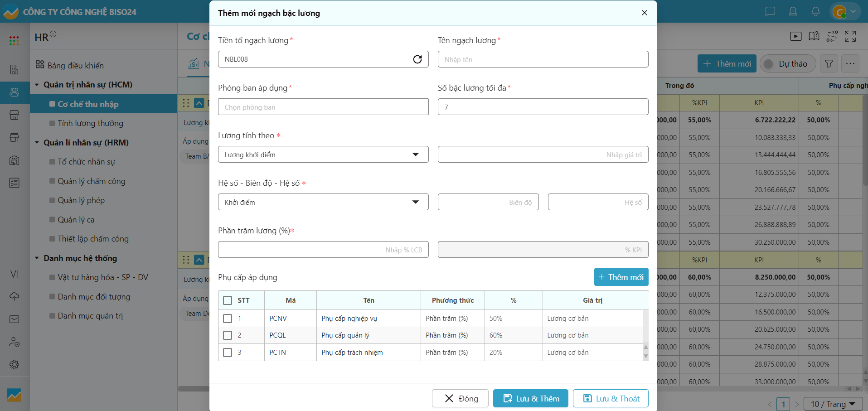
Task: Select Tính lương thưởng menu item
Action: pyautogui.click(x=90, y=123)
